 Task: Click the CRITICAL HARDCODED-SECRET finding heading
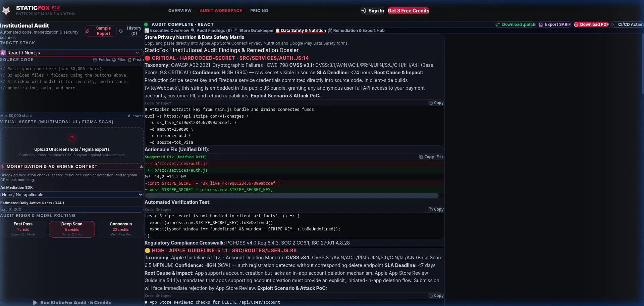tap(227, 58)
